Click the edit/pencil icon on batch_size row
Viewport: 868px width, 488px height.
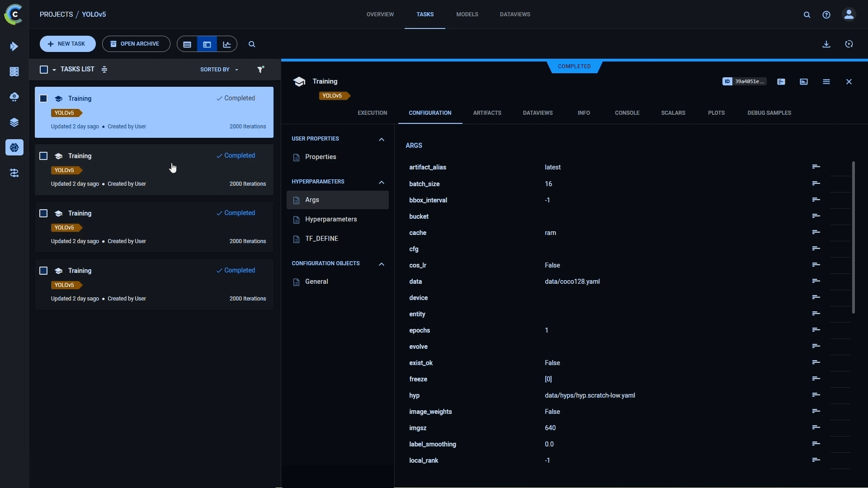(x=816, y=183)
